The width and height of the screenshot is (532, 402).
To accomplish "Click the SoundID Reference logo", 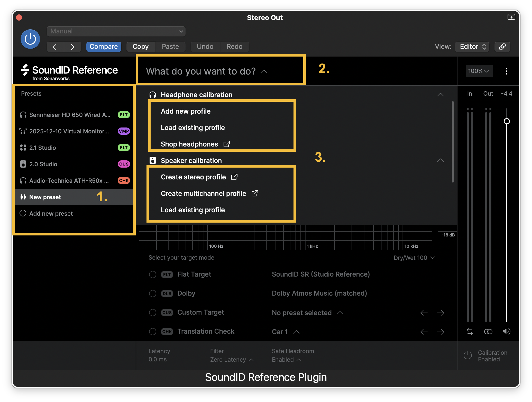I will [69, 72].
